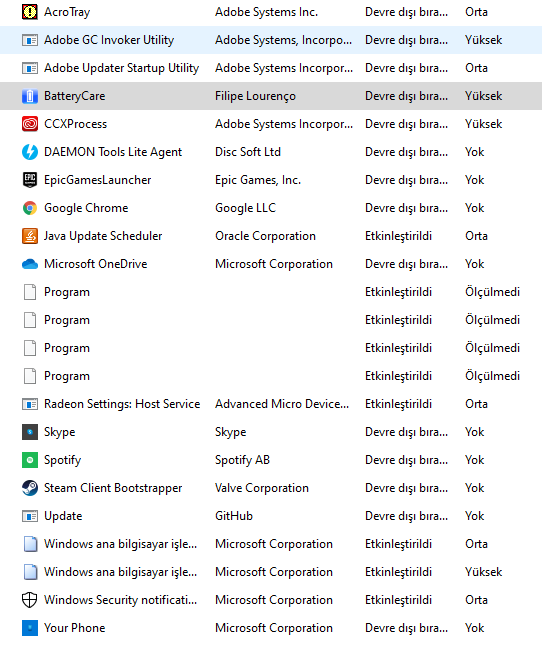Select the Your Phone entry name
Image resolution: width=542 pixels, height=654 pixels.
[x=75, y=628]
